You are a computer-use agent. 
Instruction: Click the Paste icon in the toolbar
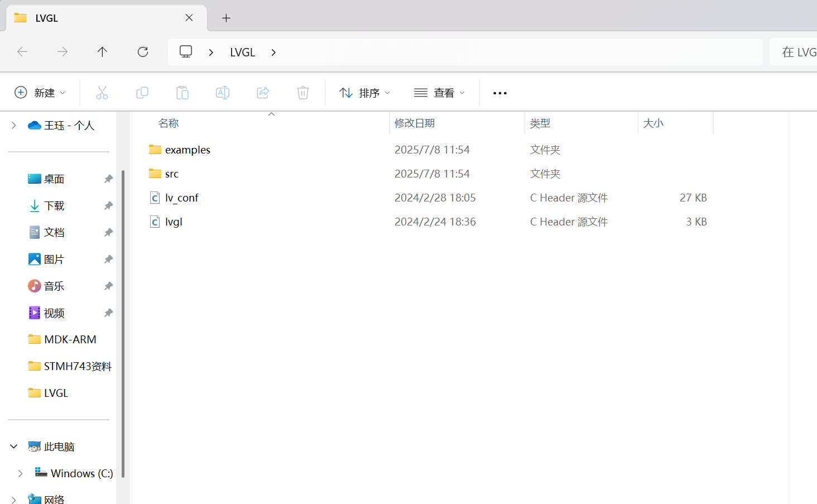pyautogui.click(x=182, y=93)
